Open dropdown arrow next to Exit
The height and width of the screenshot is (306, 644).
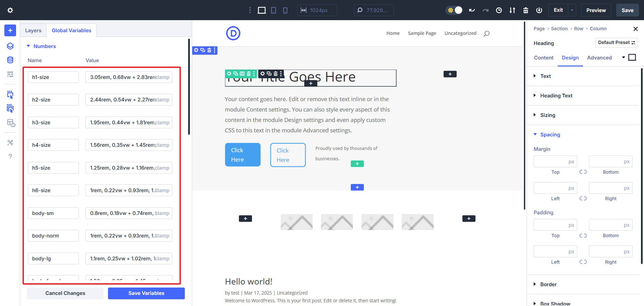point(572,10)
